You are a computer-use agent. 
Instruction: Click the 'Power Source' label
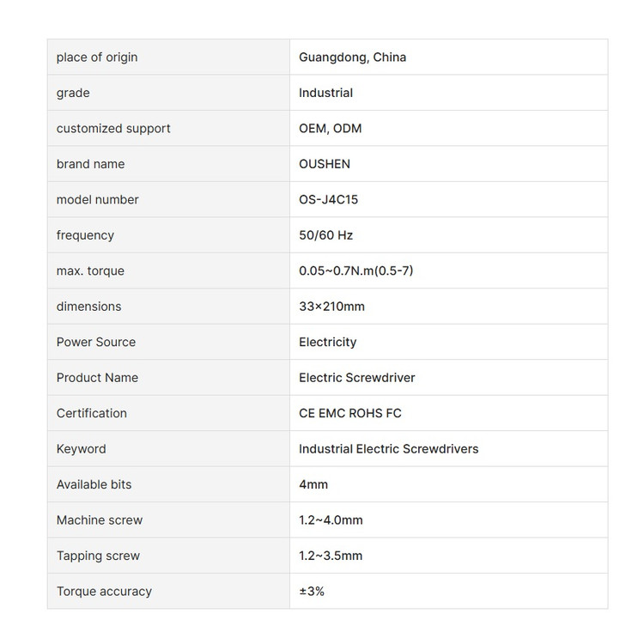click(96, 342)
